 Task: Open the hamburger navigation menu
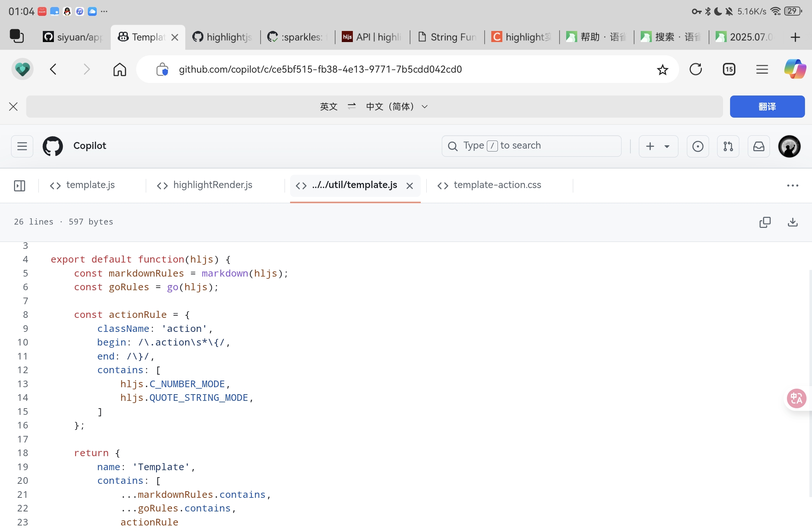pos(21,146)
